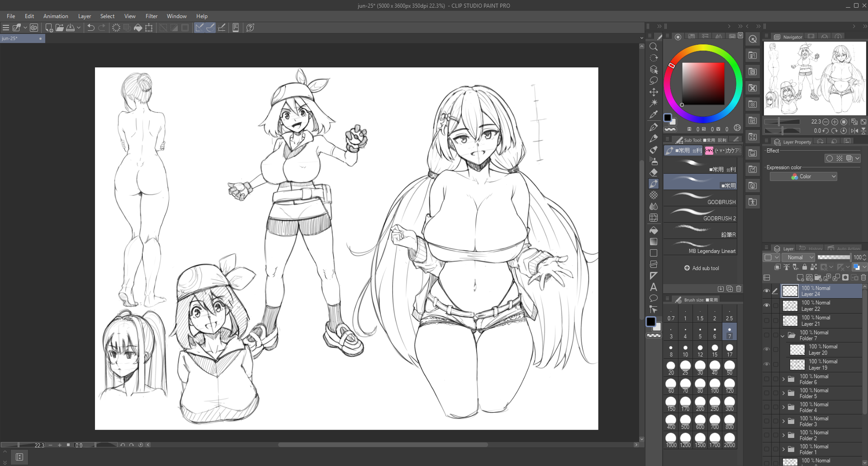Collapse Folder 7 in layer list
This screenshot has height=466, width=868.
click(783, 336)
